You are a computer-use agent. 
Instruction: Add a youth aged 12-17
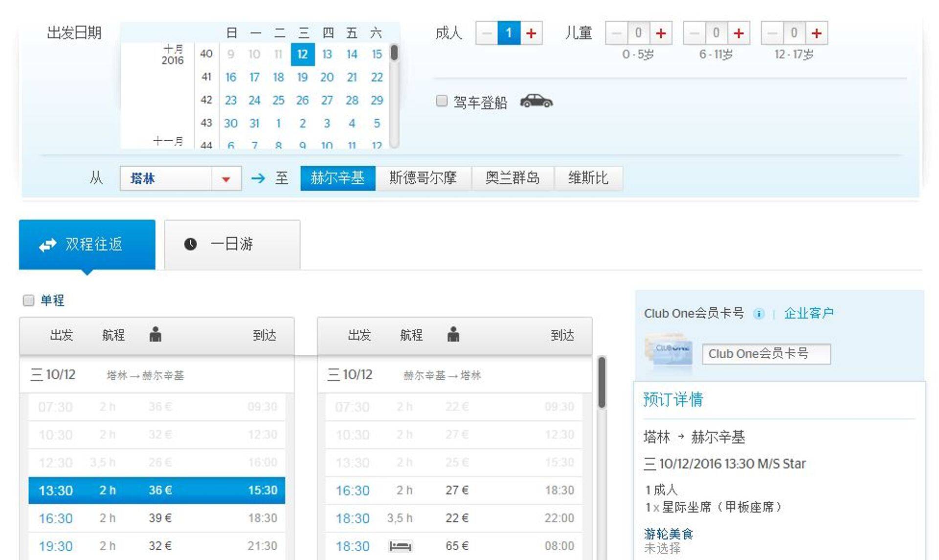coord(816,33)
